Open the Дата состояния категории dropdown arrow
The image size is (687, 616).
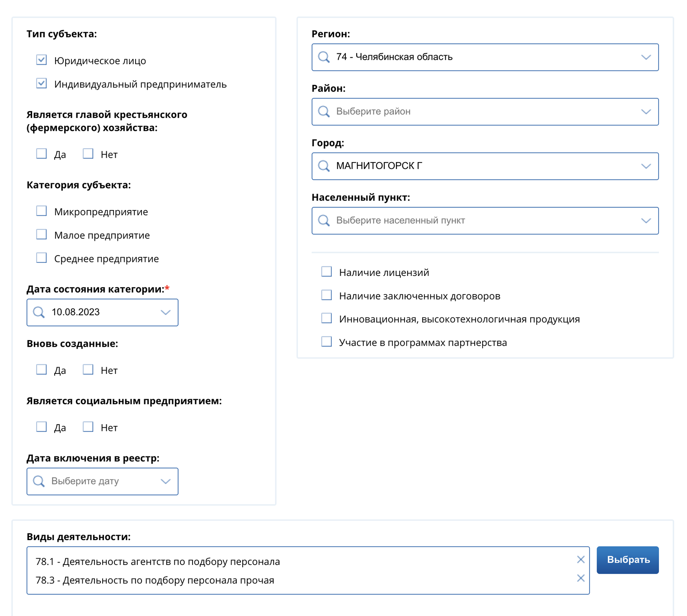coord(165,313)
